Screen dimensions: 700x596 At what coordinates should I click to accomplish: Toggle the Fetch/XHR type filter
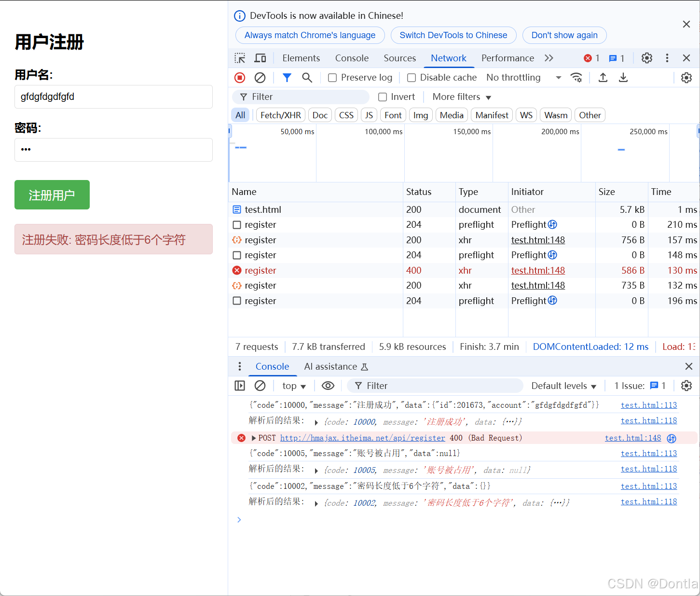point(281,115)
